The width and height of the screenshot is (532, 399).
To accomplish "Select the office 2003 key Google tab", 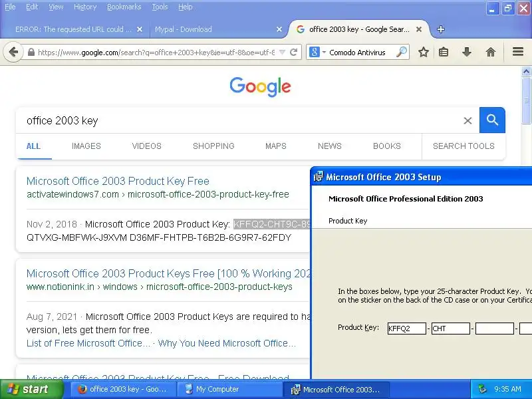I will coord(359,29).
